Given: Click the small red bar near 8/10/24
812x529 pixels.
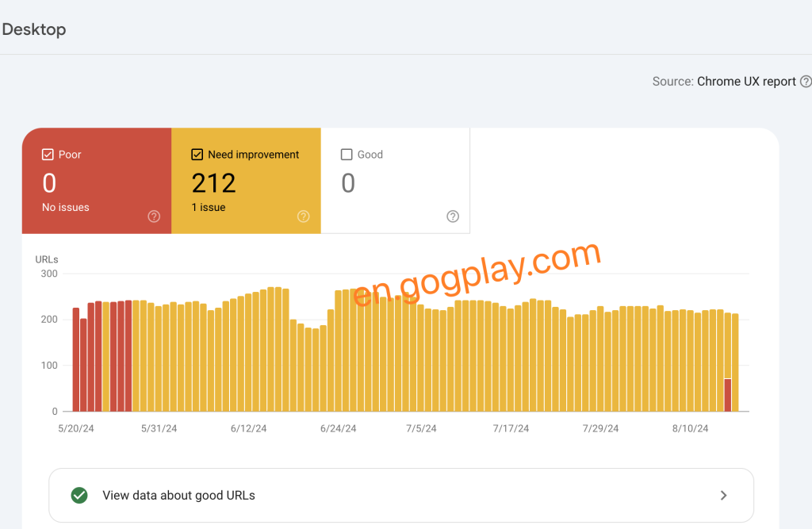Looking at the screenshot, I should click(x=728, y=395).
